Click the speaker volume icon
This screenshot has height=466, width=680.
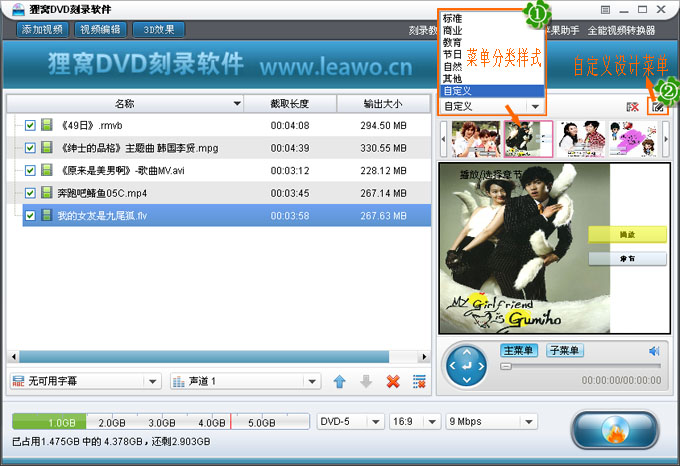coord(654,351)
